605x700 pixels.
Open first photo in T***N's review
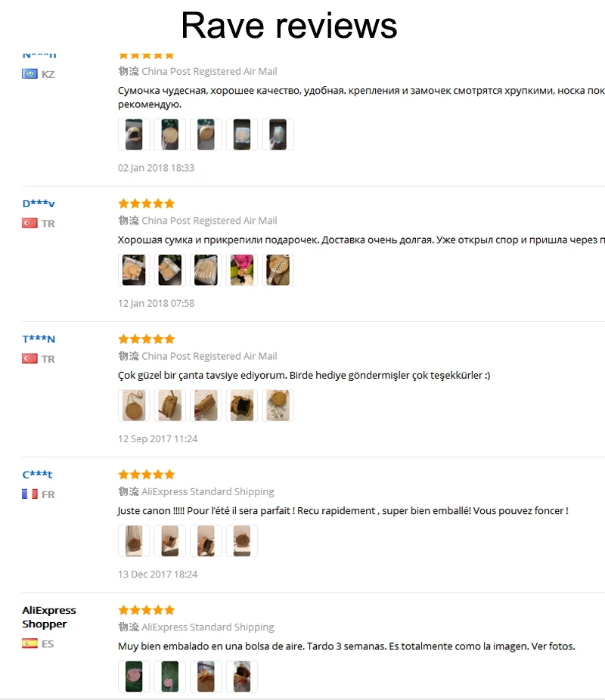click(134, 405)
